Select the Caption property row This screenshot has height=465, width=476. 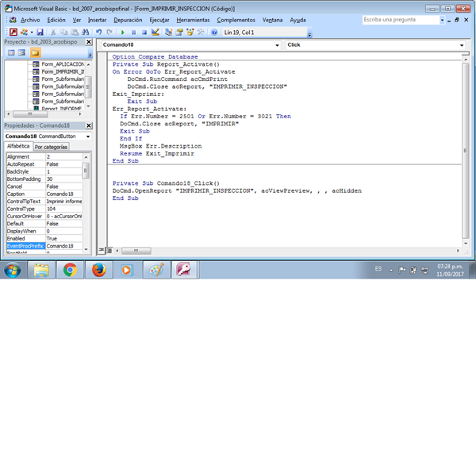(24, 194)
